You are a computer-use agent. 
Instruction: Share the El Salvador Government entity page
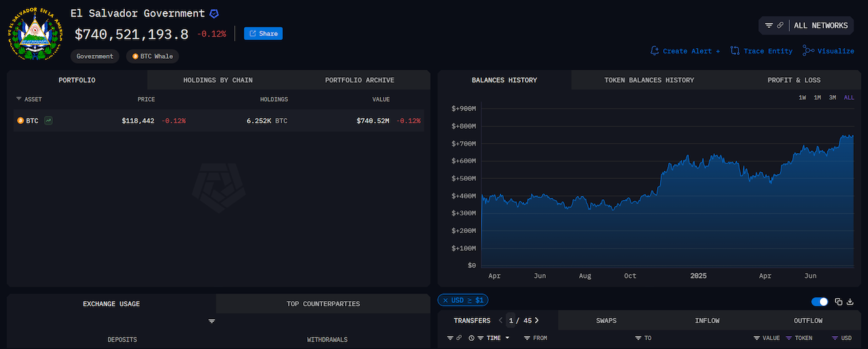pos(263,34)
